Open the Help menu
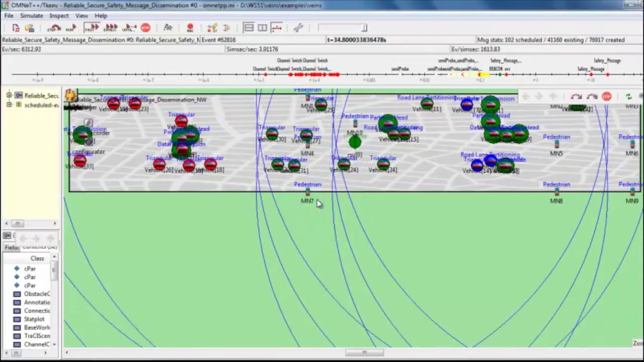644x362 pixels. [101, 16]
